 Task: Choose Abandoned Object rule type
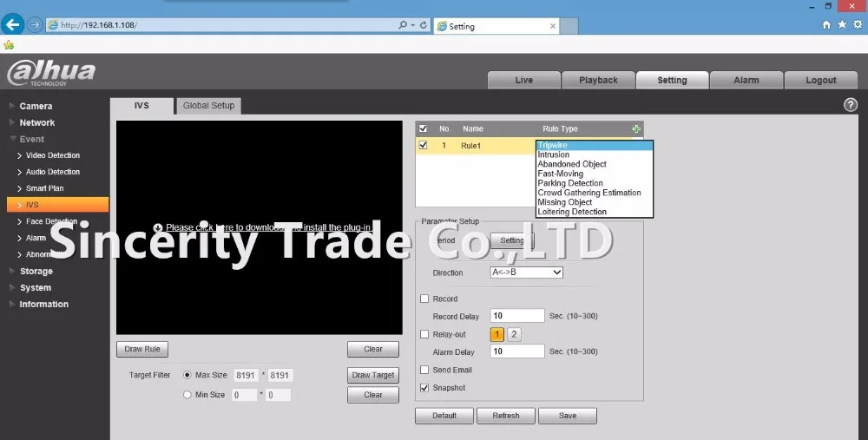[x=594, y=164]
